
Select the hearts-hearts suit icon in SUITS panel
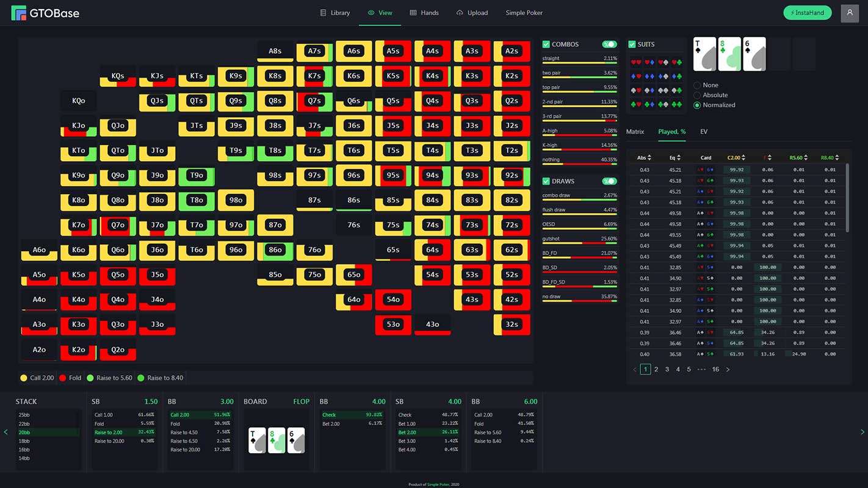(x=635, y=62)
